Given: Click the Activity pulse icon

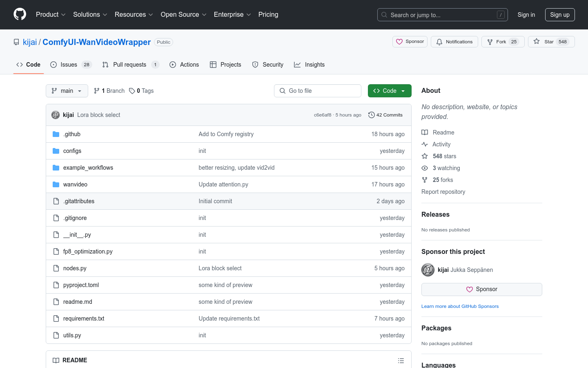Looking at the screenshot, I should click(x=425, y=144).
